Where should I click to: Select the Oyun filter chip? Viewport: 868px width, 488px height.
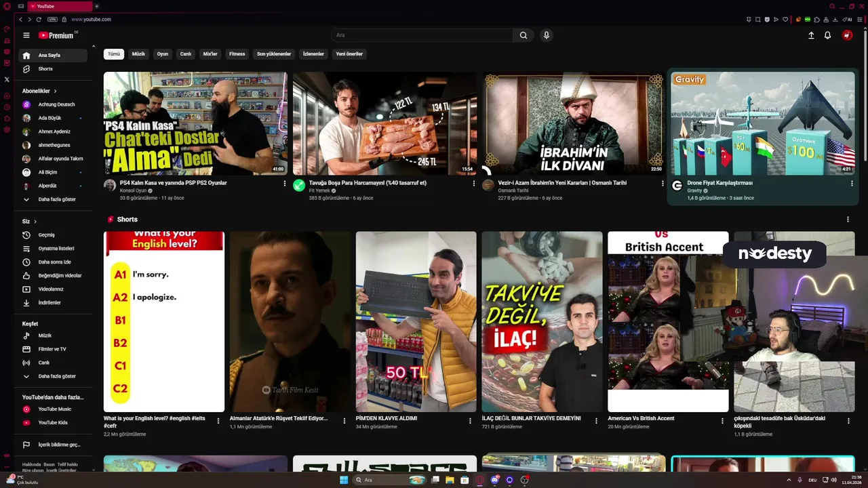[163, 54]
